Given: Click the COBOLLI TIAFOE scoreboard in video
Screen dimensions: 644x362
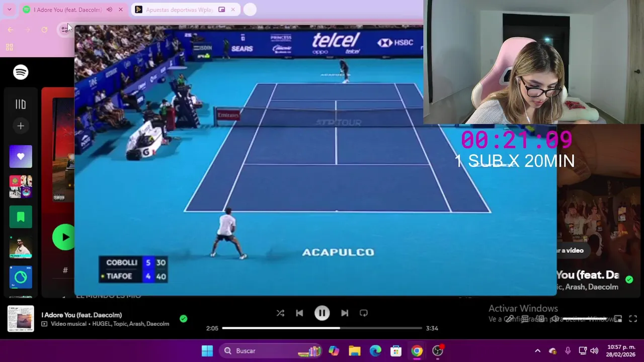Looking at the screenshot, I should (x=133, y=269).
